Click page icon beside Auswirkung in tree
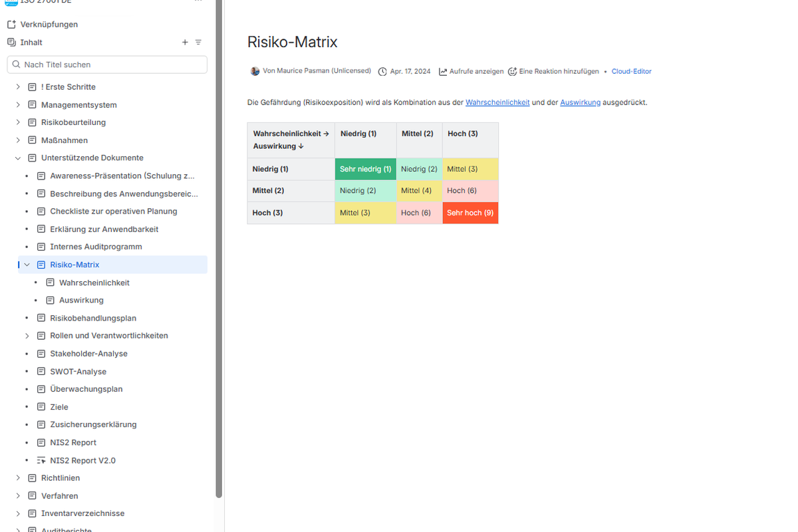This screenshot has height=532, width=798. [x=51, y=300]
